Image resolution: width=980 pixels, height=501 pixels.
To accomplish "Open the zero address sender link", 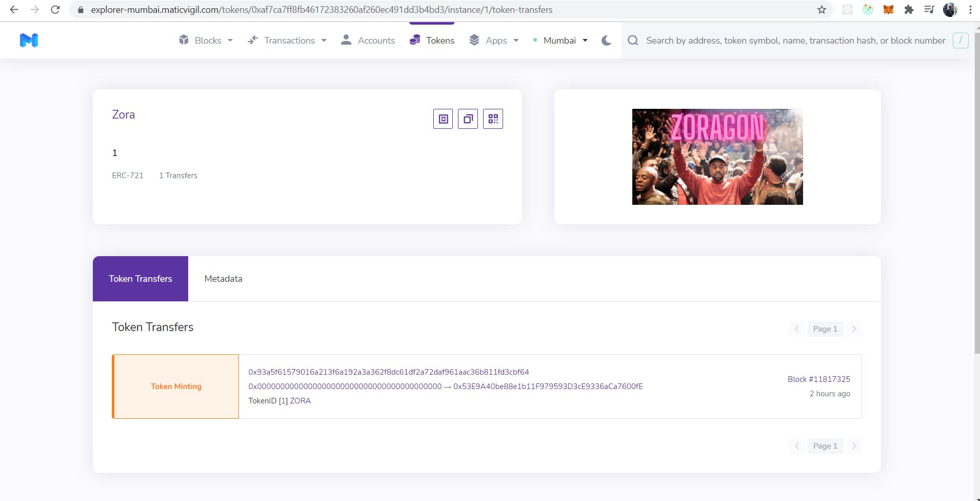I will (345, 387).
